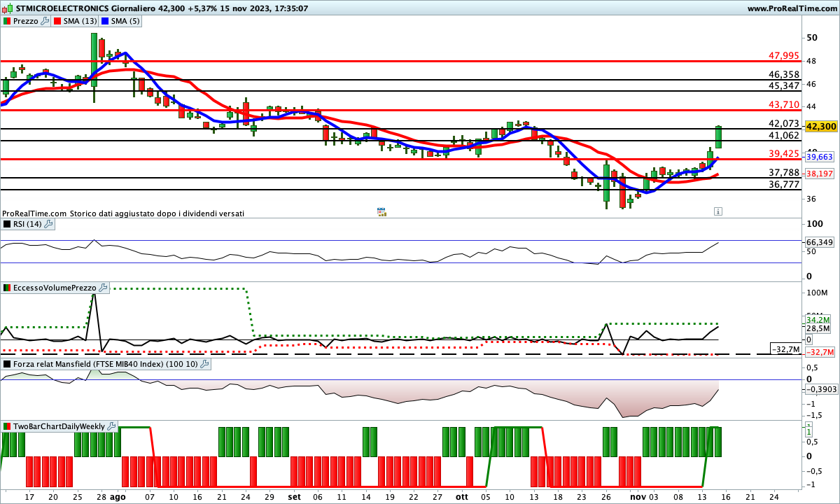Click the 46,358 horizontal line label
Image resolution: width=840 pixels, height=504 pixels.
(783, 74)
